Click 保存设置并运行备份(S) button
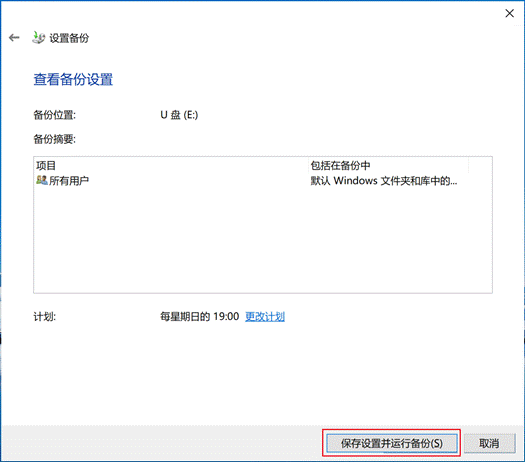Screen dimensions: 525x462 click(x=392, y=443)
